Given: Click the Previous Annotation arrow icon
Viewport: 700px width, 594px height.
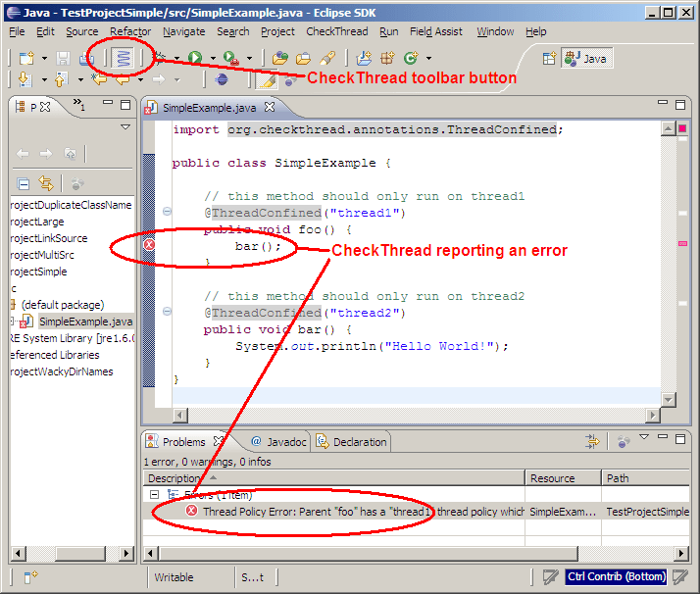Looking at the screenshot, I should [x=61, y=79].
